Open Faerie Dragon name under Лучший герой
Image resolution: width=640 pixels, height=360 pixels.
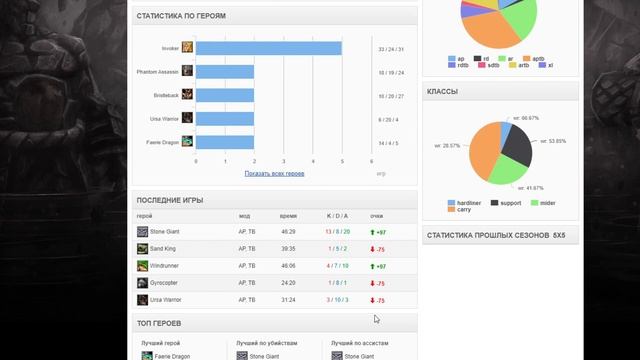point(172,356)
